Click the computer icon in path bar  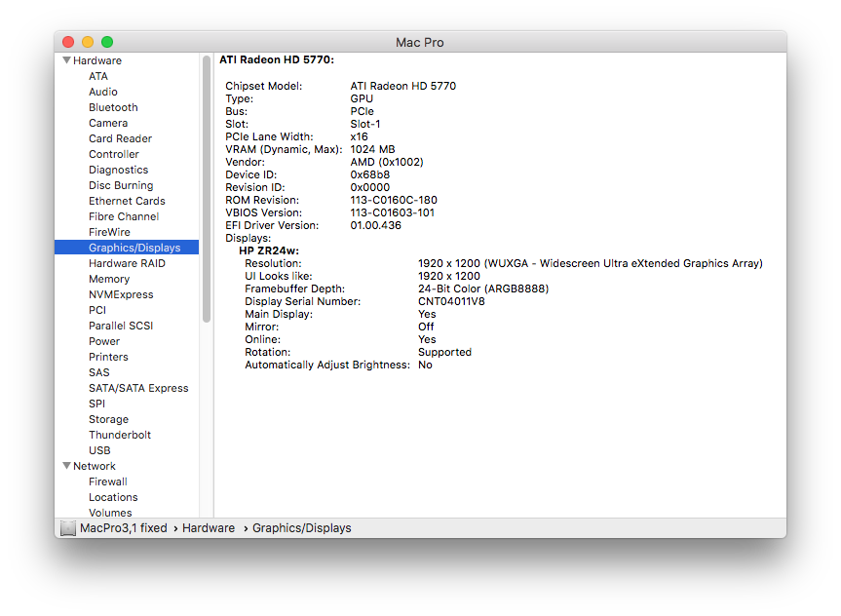click(x=68, y=528)
